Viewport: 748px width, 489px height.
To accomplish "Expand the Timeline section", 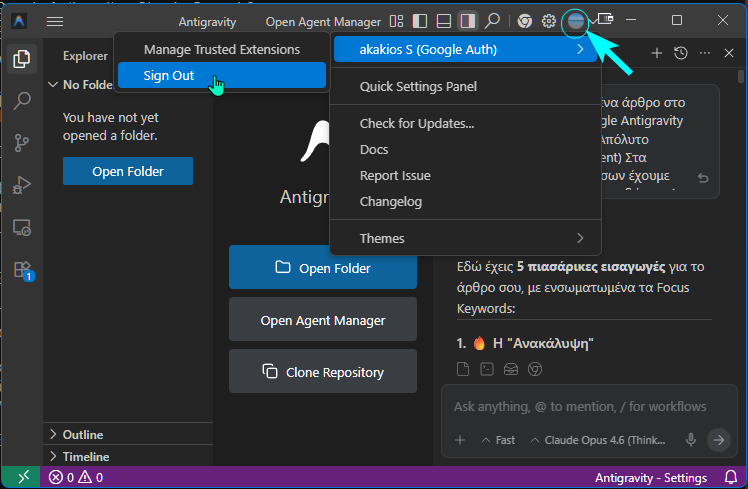I will click(x=85, y=456).
